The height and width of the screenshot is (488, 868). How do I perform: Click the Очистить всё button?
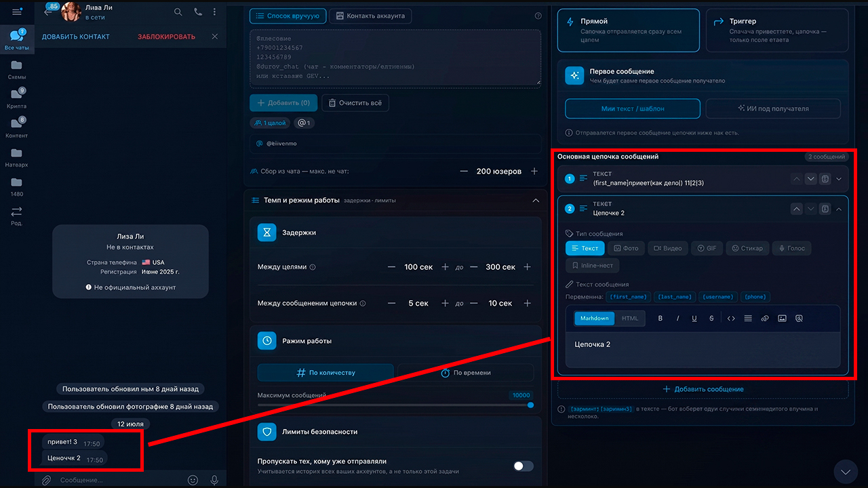(x=355, y=103)
